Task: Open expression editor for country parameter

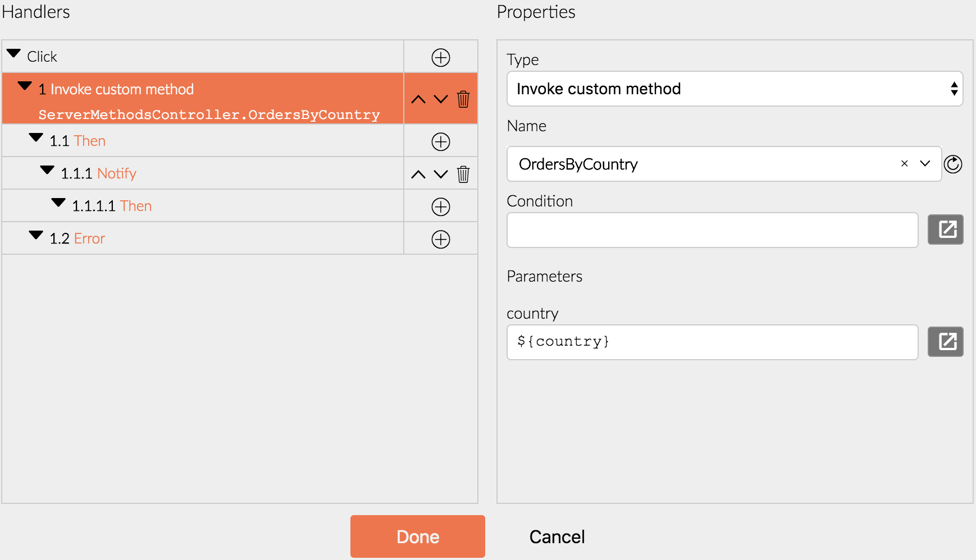Action: click(945, 342)
